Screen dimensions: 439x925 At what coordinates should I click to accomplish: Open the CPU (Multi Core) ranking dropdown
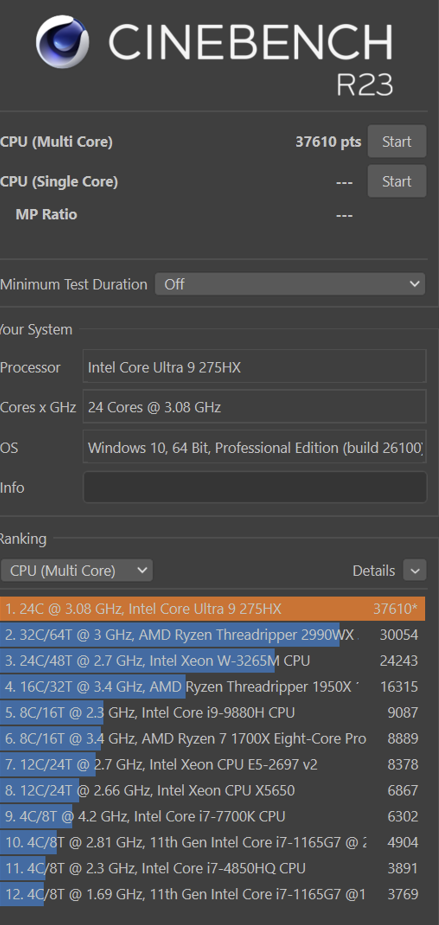(x=77, y=570)
